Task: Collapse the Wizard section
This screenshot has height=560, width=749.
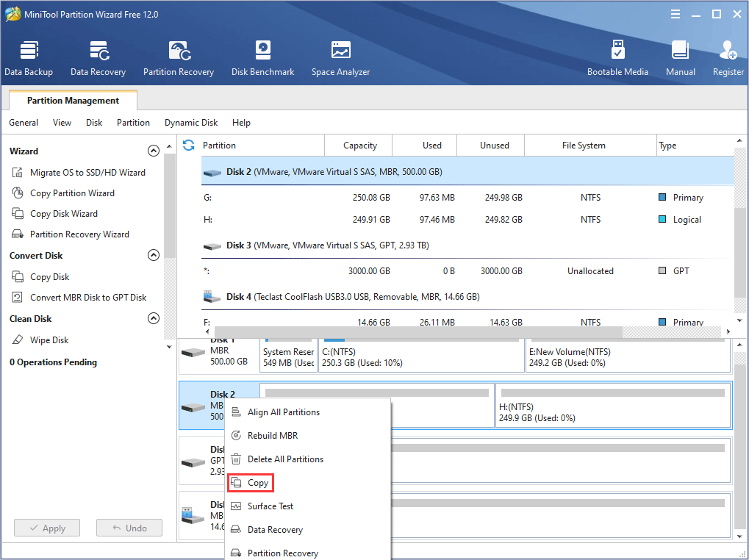Action: [x=154, y=151]
